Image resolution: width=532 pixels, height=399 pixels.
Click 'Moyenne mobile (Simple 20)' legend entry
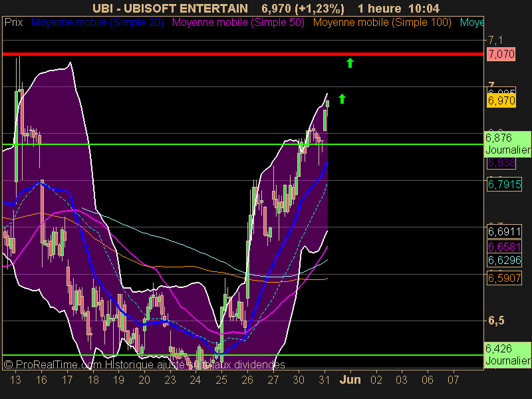coord(97,23)
